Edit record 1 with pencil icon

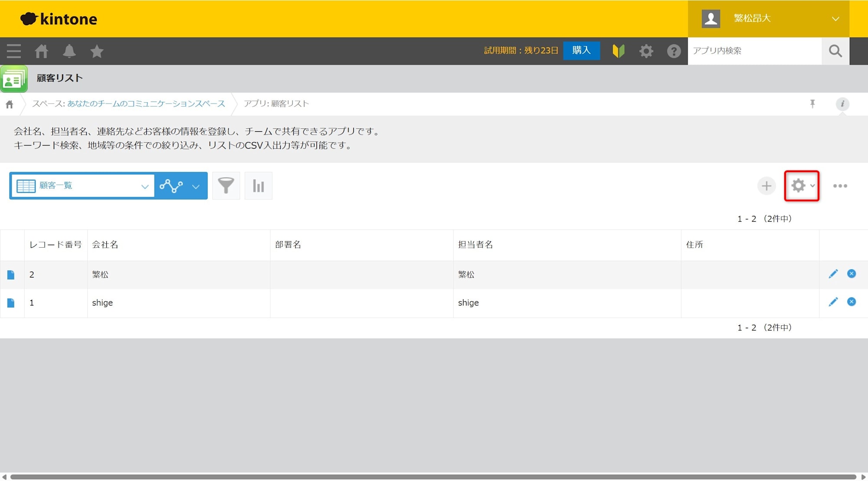[833, 302]
